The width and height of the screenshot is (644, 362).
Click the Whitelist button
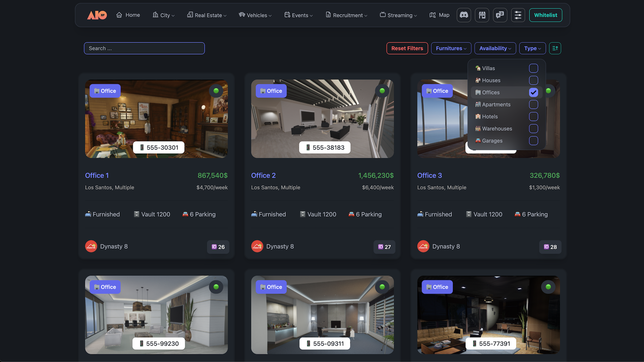click(545, 15)
